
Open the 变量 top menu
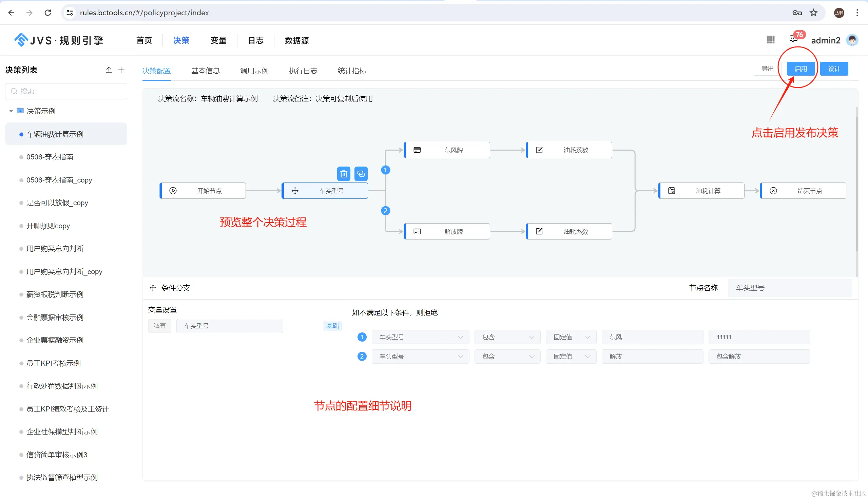click(x=218, y=40)
